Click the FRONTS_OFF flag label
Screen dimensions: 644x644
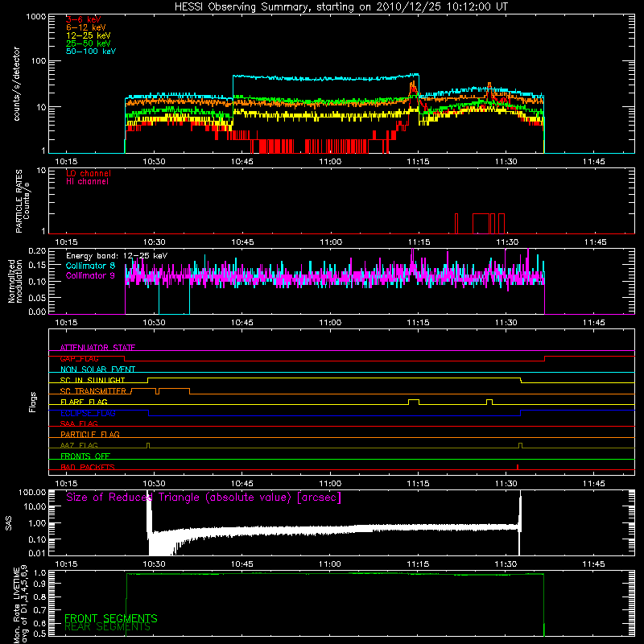tap(85, 456)
